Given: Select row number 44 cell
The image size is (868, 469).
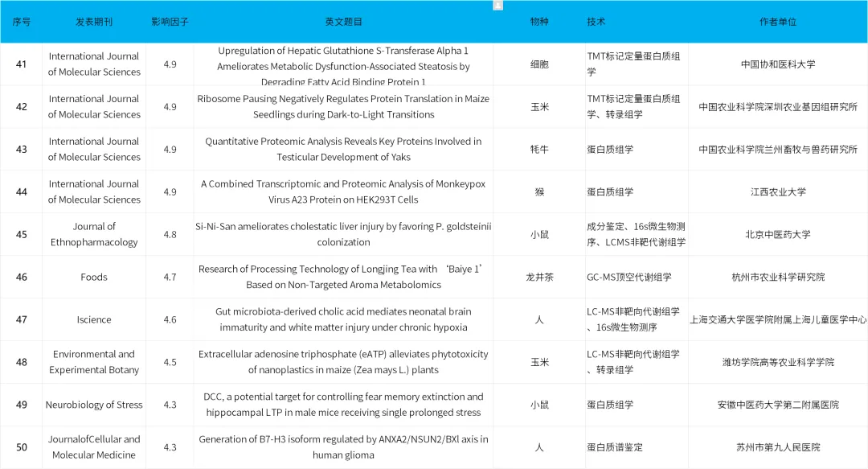Looking at the screenshot, I should (x=22, y=191).
